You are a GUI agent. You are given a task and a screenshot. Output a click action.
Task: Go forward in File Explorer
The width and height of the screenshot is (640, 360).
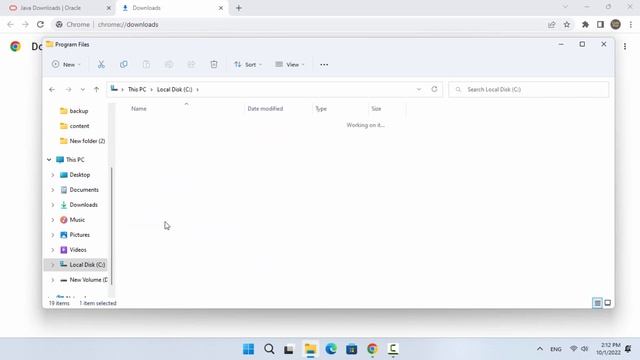(68, 89)
